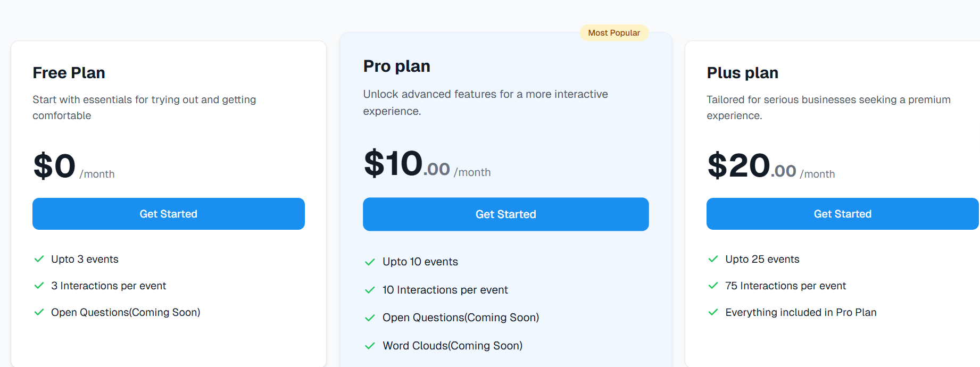This screenshot has height=367, width=980.
Task: Click checkmark next to 75 Interactions per event
Action: [713, 286]
